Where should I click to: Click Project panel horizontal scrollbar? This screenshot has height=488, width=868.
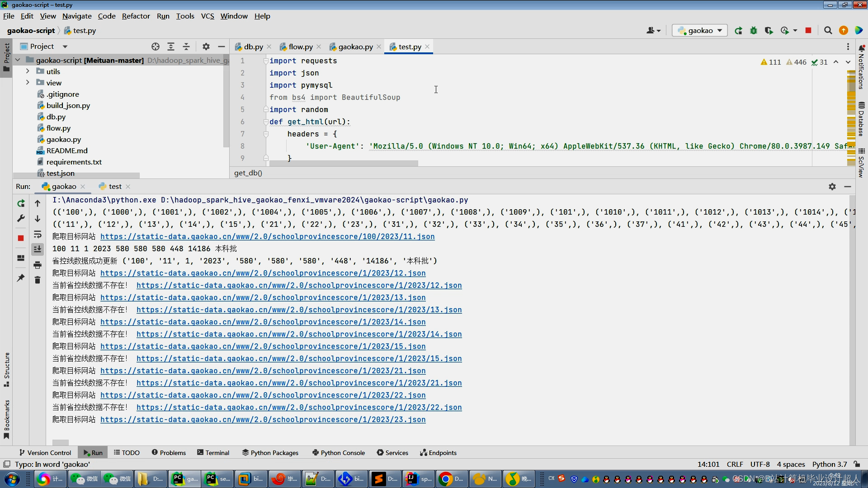[x=76, y=175]
